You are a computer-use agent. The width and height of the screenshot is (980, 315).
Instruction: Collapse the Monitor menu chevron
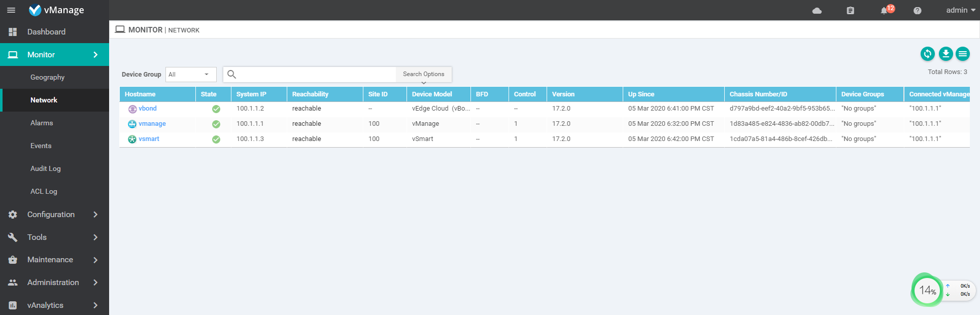coord(95,55)
